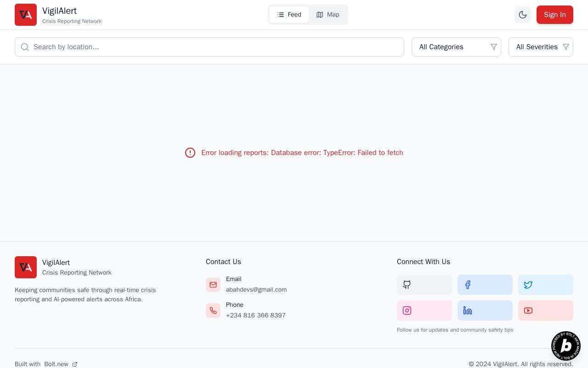
Task: Toggle dark mode with the moon icon
Action: [x=523, y=15]
